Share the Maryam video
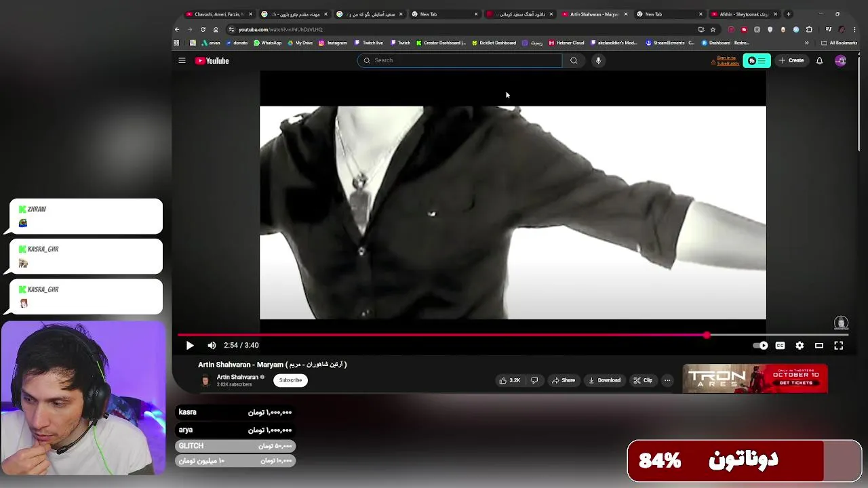The height and width of the screenshot is (488, 868). tap(564, 380)
